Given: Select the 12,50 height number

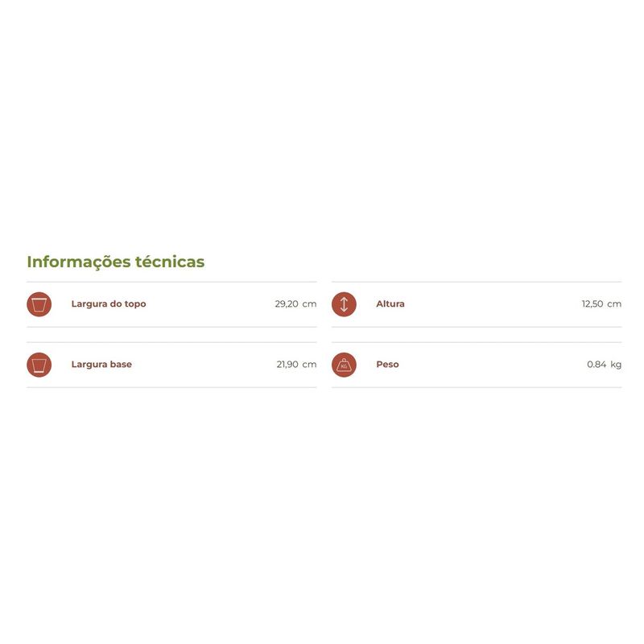Looking at the screenshot, I should tap(592, 304).
